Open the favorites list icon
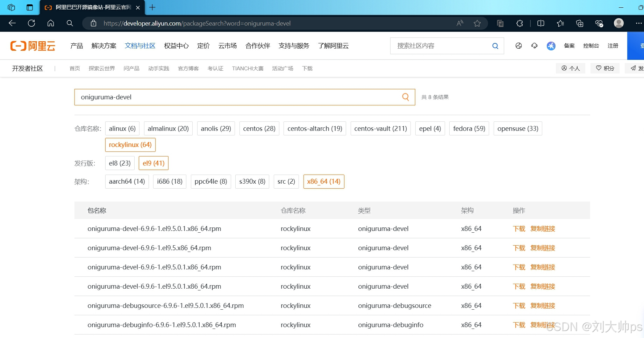644x338 pixels. pyautogui.click(x=560, y=23)
